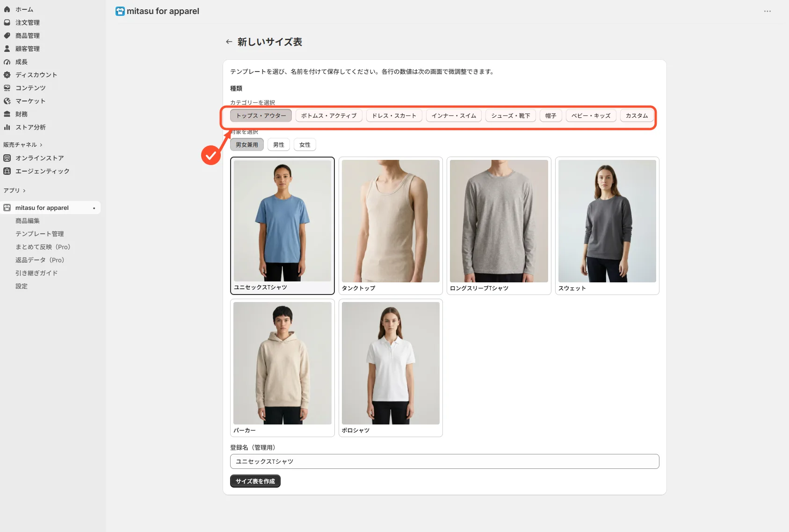The width and height of the screenshot is (789, 532).
Task: Expand the アプリ section chevron
Action: (24, 191)
